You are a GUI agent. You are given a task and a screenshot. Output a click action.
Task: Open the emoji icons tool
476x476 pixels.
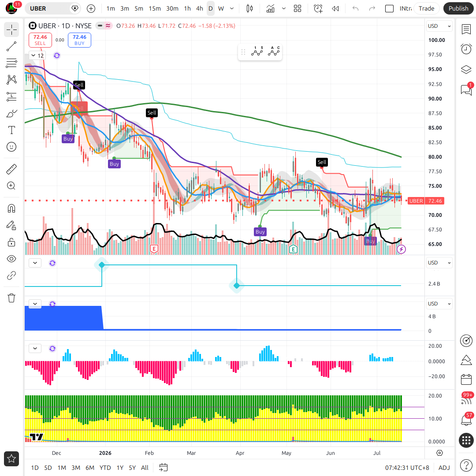11,147
